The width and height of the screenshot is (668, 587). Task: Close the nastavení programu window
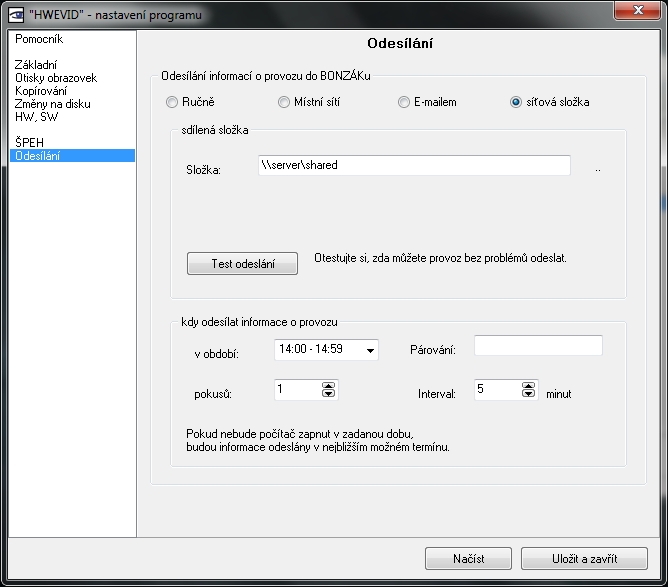[637, 10]
